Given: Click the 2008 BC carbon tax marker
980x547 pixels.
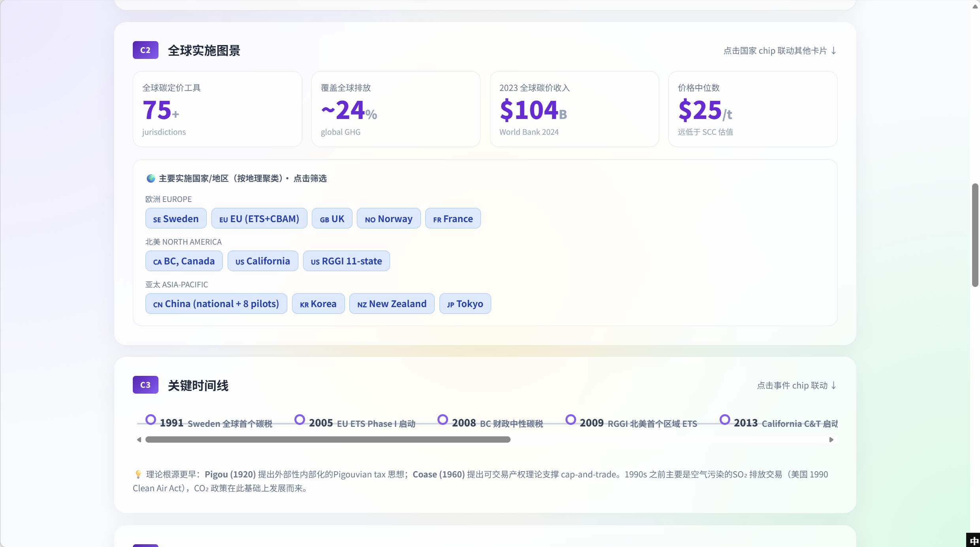Looking at the screenshot, I should coord(443,420).
